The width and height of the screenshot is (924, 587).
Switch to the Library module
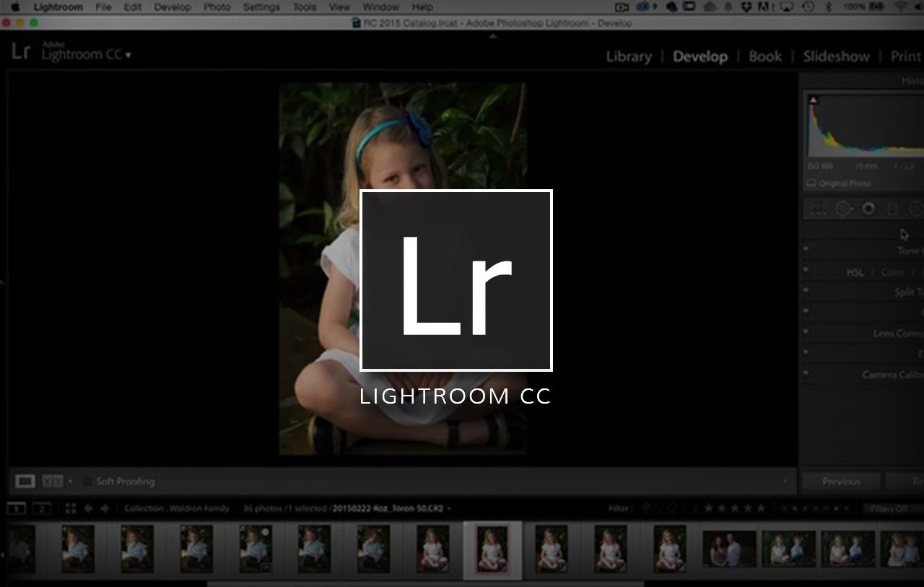pyautogui.click(x=629, y=56)
